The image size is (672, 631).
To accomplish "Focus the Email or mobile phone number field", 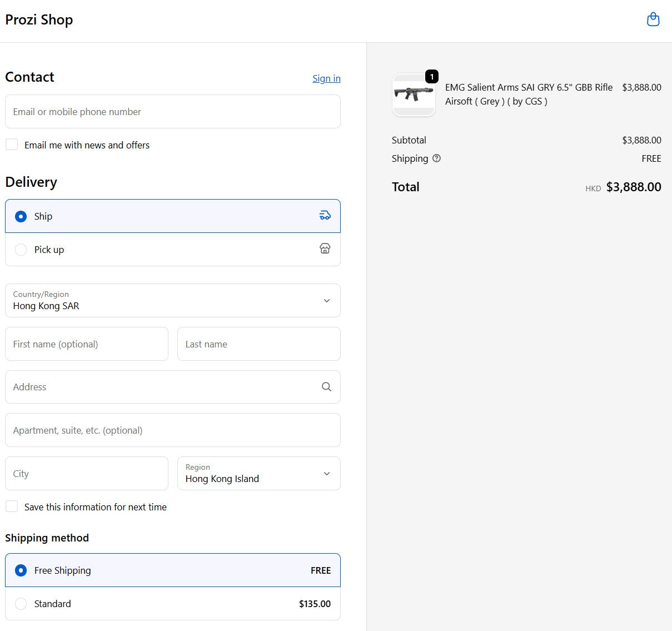I will pos(172,112).
